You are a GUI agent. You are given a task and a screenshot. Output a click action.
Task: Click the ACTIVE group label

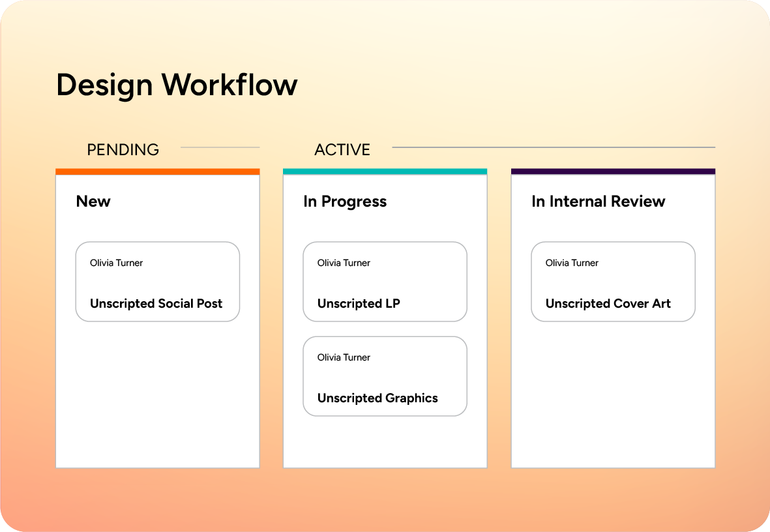click(x=342, y=149)
